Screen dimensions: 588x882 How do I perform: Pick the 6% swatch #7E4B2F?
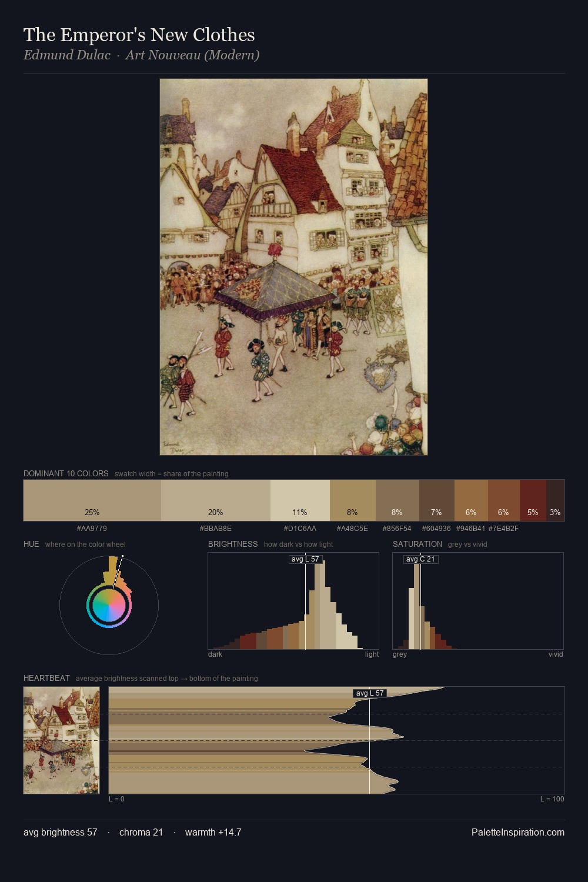coord(504,500)
